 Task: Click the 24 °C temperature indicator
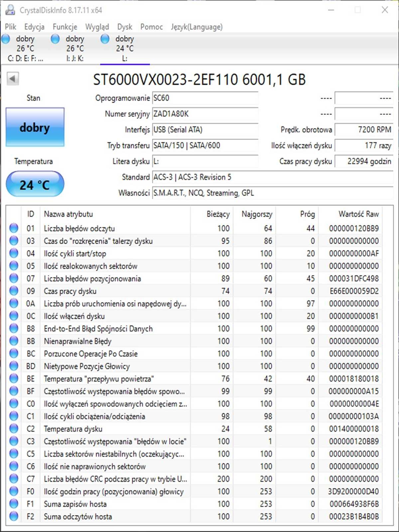pyautogui.click(x=35, y=184)
